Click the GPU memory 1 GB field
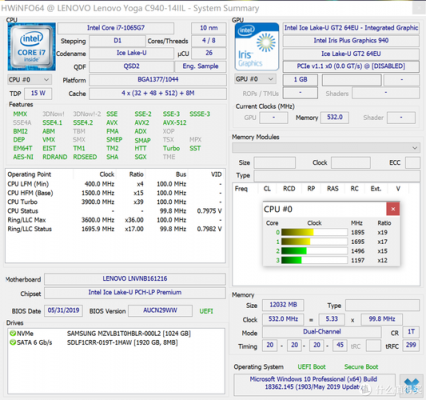The height and width of the screenshot is (400, 426). tap(300, 80)
